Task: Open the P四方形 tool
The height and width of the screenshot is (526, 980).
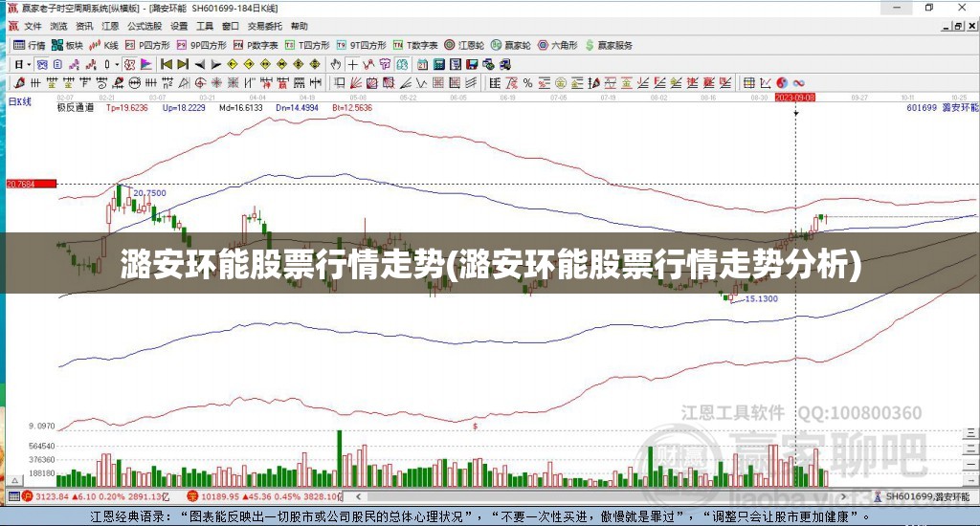Action: point(147,45)
